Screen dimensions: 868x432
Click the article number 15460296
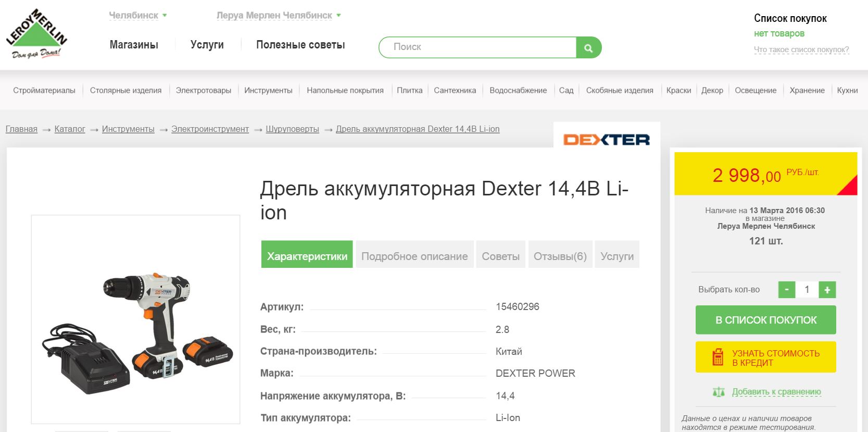pos(518,307)
